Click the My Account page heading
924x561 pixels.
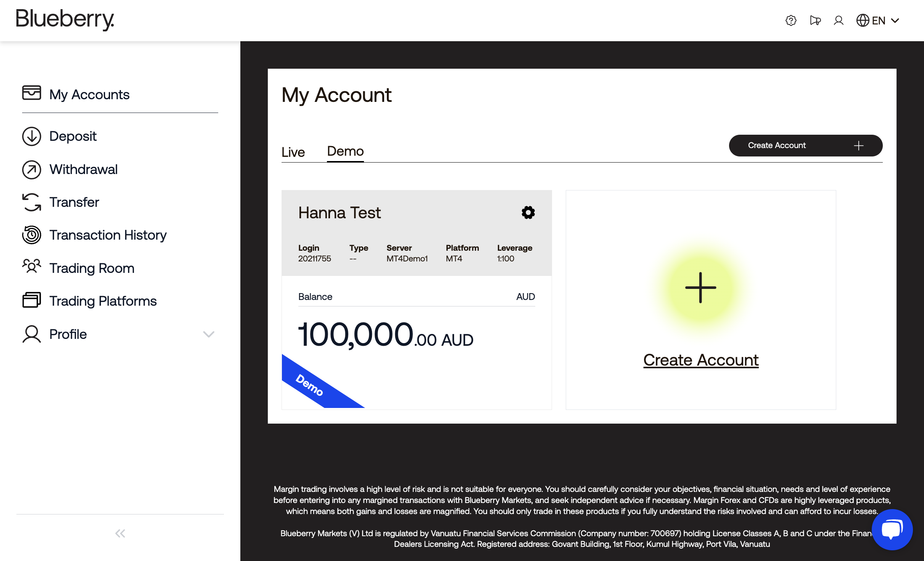tap(336, 95)
